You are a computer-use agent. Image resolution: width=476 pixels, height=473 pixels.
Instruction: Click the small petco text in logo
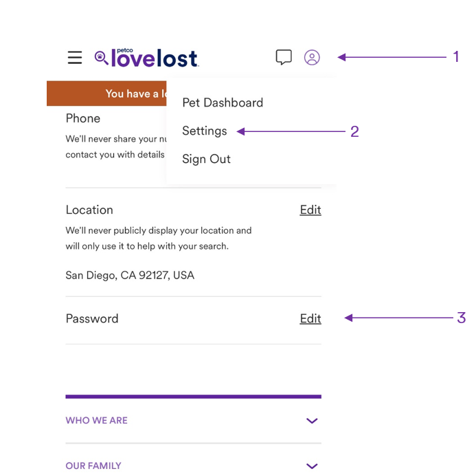(x=125, y=50)
